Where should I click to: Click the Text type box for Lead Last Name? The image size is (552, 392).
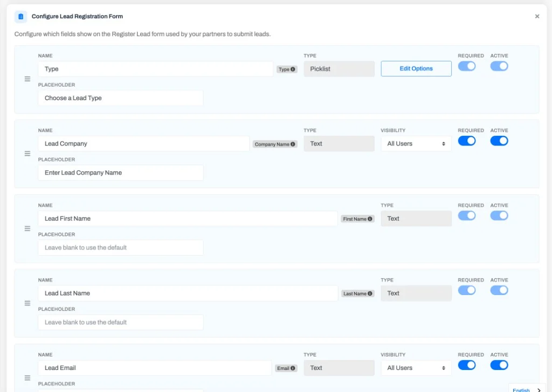(x=416, y=293)
